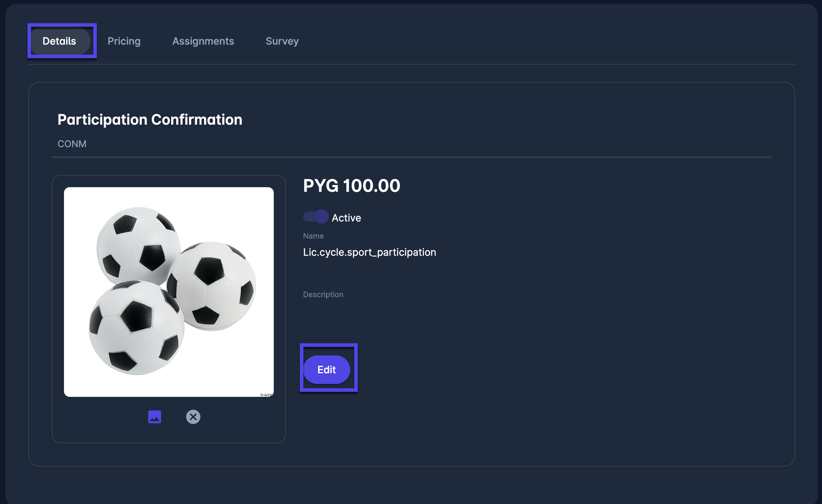This screenshot has height=504, width=822.
Task: Click the image upload icon below the photo
Action: pyautogui.click(x=154, y=417)
